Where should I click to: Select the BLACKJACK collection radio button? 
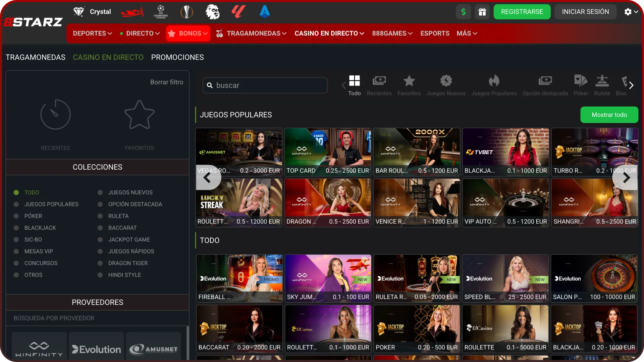[16, 228]
